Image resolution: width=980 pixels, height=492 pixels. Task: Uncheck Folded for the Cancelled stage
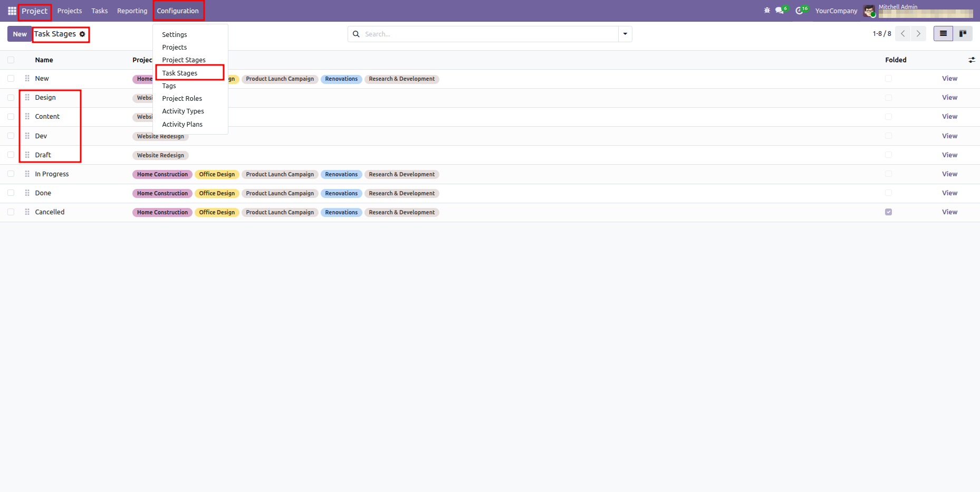[888, 212]
